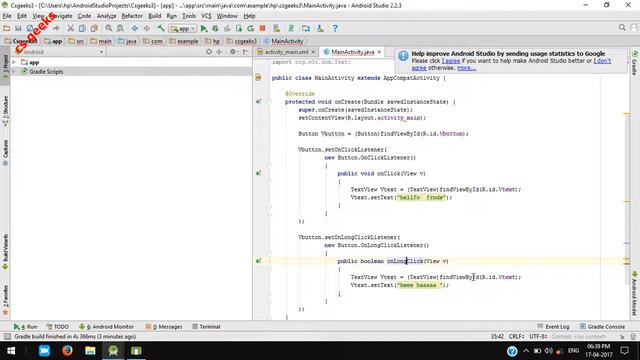
Task: Click the SDK Manager download icon
Action: coord(320,28)
